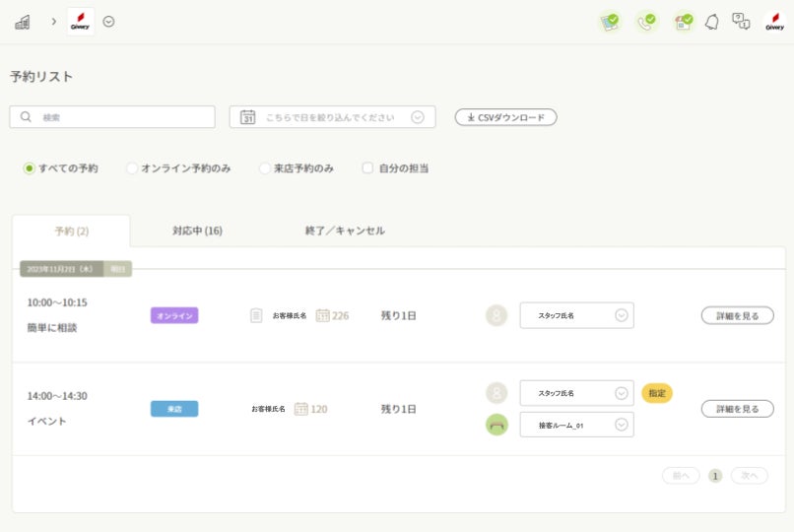Image resolution: width=794 pixels, height=532 pixels.
Task: Click the phone status icon with checkmark
Action: click(646, 22)
